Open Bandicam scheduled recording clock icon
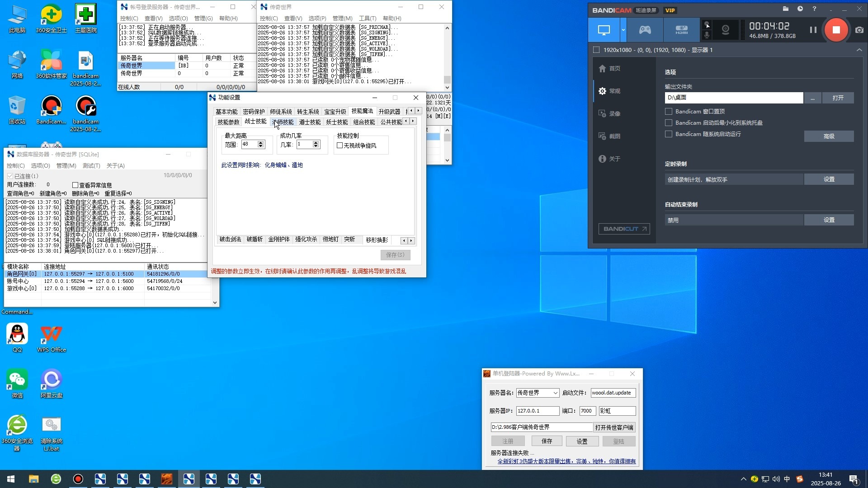The image size is (868, 488). coord(800,9)
